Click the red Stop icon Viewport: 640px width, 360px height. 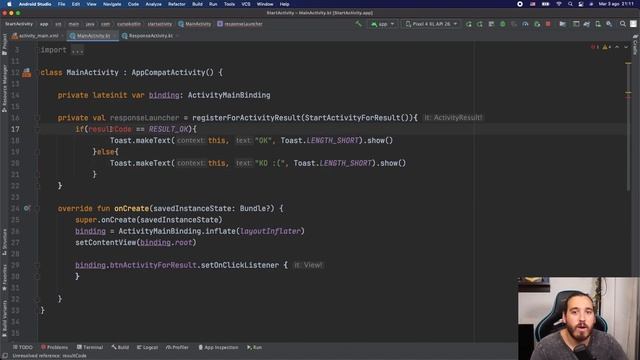coord(549,24)
